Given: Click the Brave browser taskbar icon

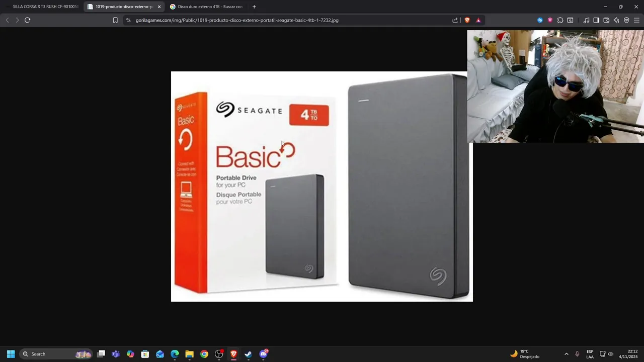Looking at the screenshot, I should (233, 354).
